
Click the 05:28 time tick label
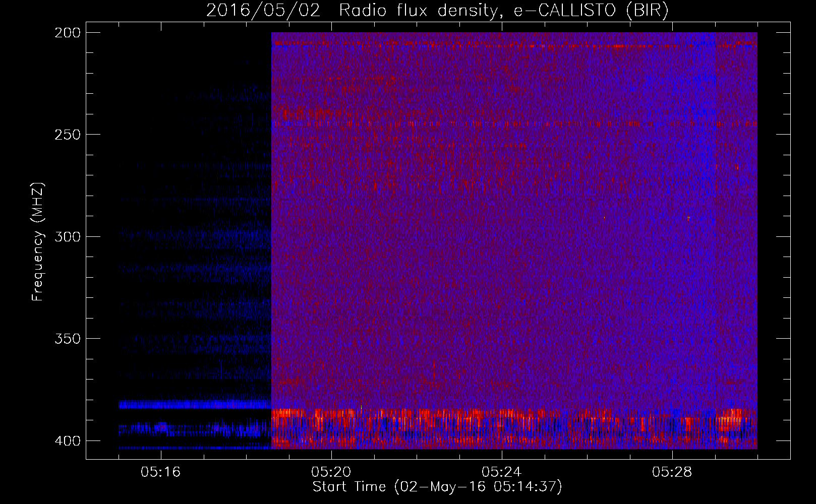click(x=672, y=472)
